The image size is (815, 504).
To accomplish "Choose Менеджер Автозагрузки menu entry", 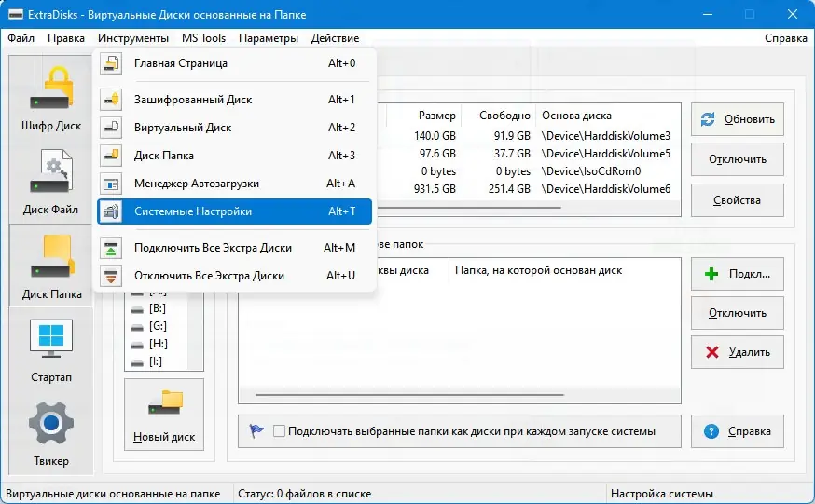I will (234, 184).
